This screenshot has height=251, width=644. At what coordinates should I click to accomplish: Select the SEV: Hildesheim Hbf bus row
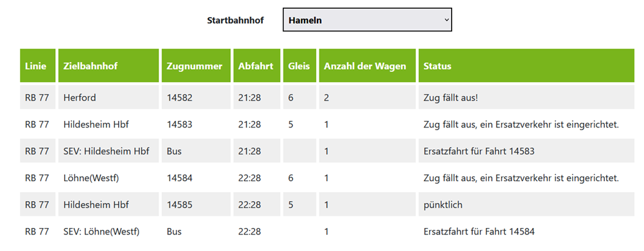click(327, 151)
